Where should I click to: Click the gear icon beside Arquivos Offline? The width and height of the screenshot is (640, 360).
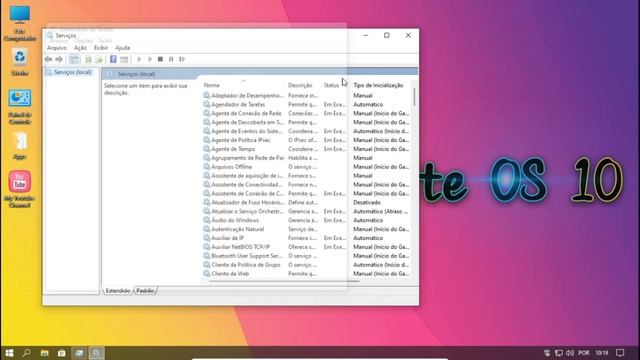(x=207, y=167)
